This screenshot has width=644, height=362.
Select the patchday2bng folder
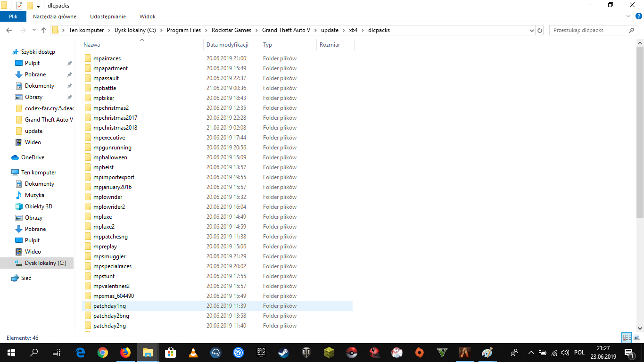tap(111, 316)
